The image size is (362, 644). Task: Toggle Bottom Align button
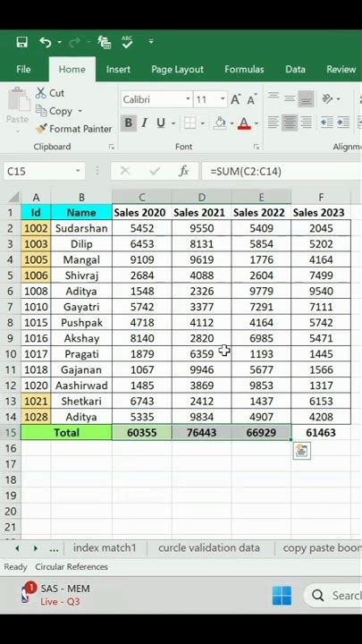tap(306, 99)
